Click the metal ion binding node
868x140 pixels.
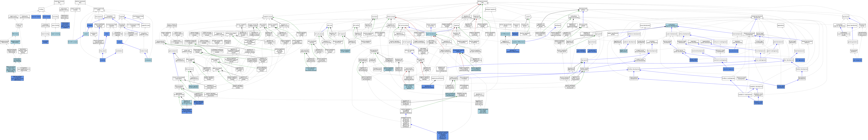[x=56, y=34]
